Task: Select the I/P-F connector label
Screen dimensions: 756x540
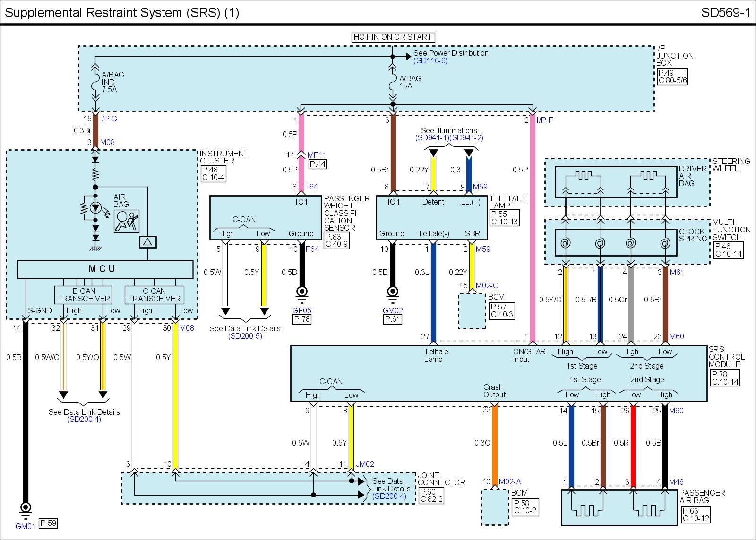Action: click(544, 120)
